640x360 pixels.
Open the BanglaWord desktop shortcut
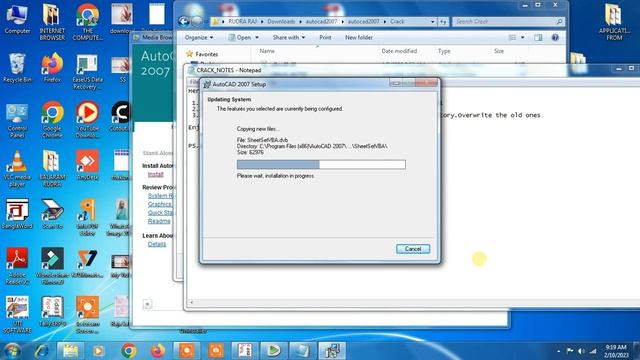(17, 214)
